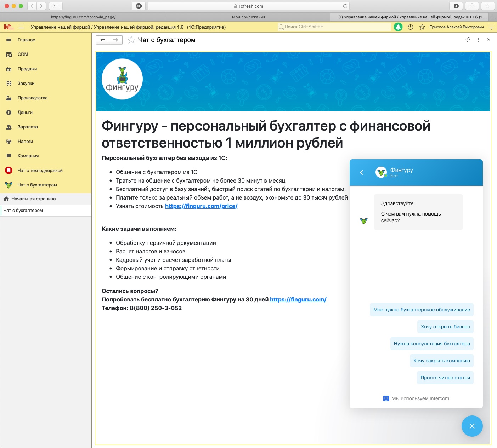Show Safari tab overview
Screen dimensions: 497x448
click(x=488, y=6)
